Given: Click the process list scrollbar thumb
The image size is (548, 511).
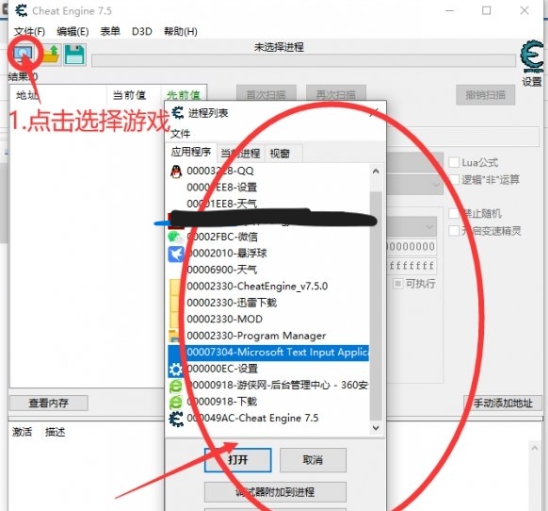Looking at the screenshot, I should [x=376, y=306].
